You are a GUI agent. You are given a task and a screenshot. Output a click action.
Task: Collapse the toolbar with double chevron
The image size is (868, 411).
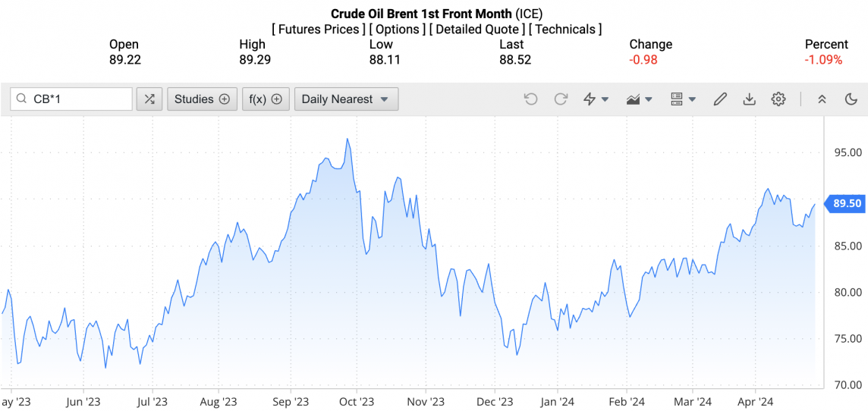[x=822, y=99]
